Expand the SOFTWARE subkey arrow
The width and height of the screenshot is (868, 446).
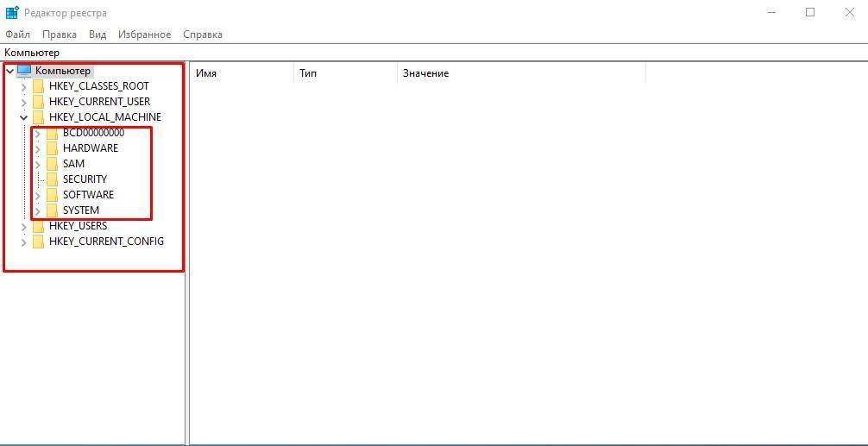coord(37,195)
